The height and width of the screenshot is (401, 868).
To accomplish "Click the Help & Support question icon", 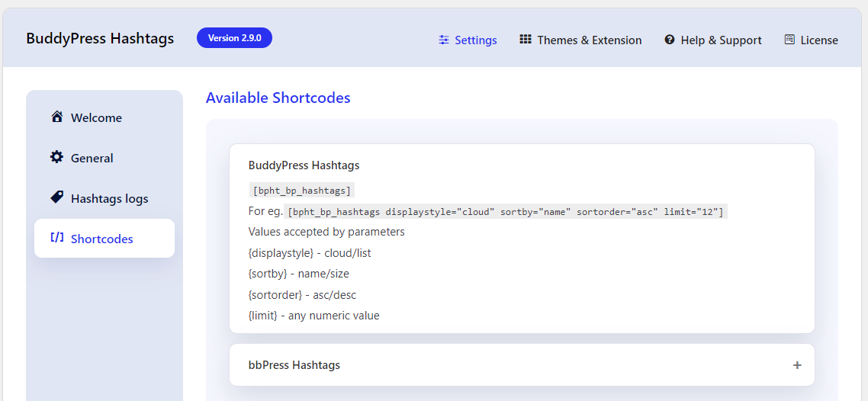I will pyautogui.click(x=669, y=40).
